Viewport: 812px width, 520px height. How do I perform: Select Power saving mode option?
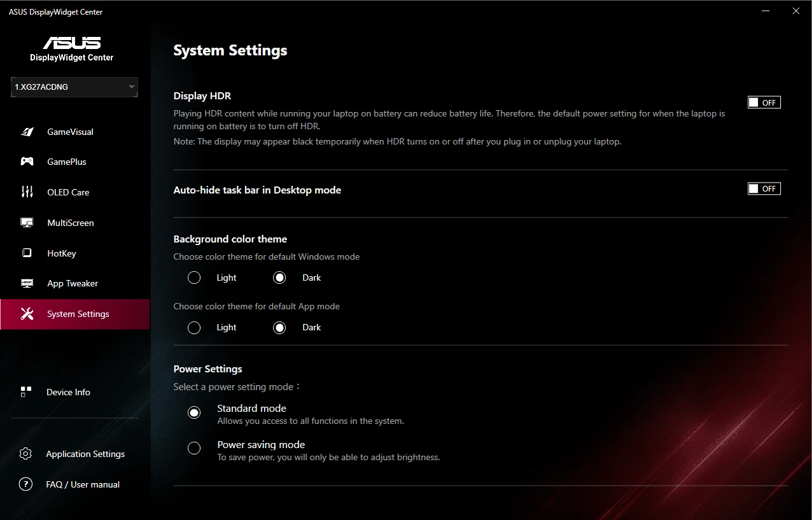click(194, 448)
